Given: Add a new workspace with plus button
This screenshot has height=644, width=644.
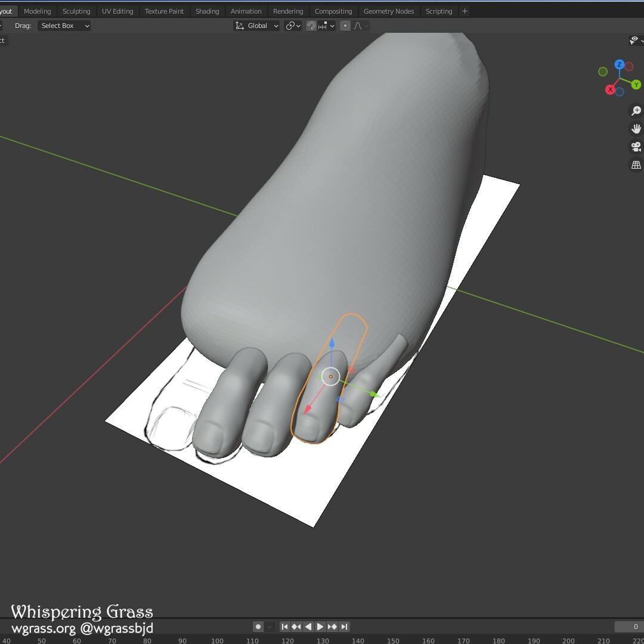Looking at the screenshot, I should [465, 11].
